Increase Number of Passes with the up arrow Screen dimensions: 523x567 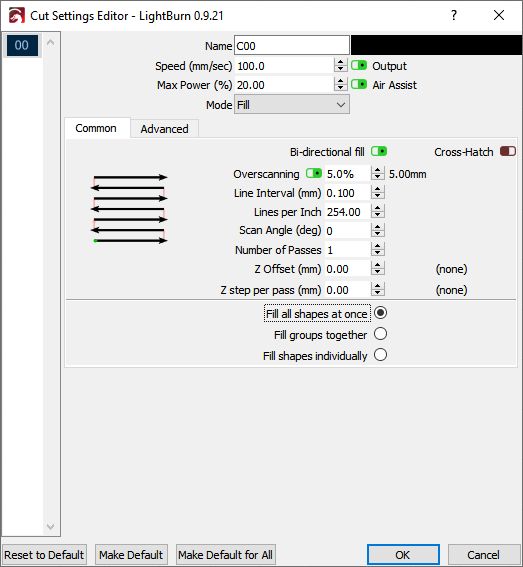click(x=378, y=246)
